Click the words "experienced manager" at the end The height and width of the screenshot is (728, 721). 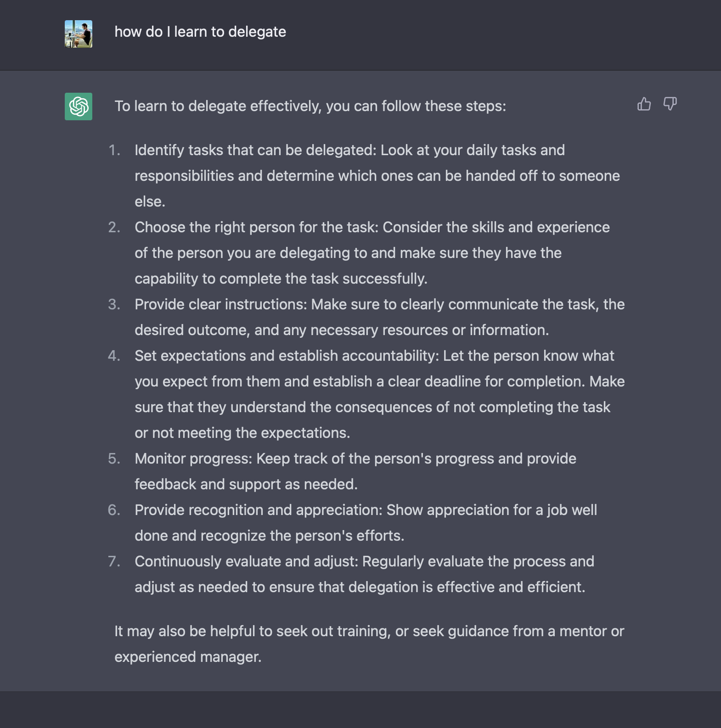pyautogui.click(x=187, y=657)
